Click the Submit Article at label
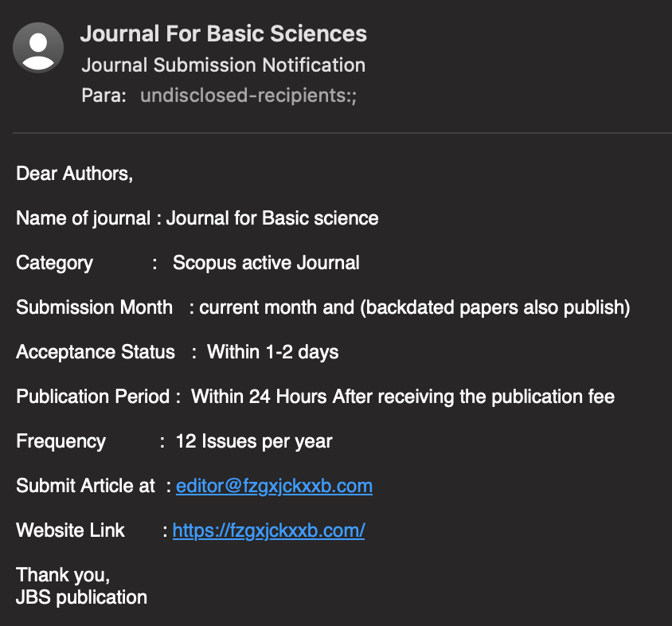 click(x=86, y=486)
